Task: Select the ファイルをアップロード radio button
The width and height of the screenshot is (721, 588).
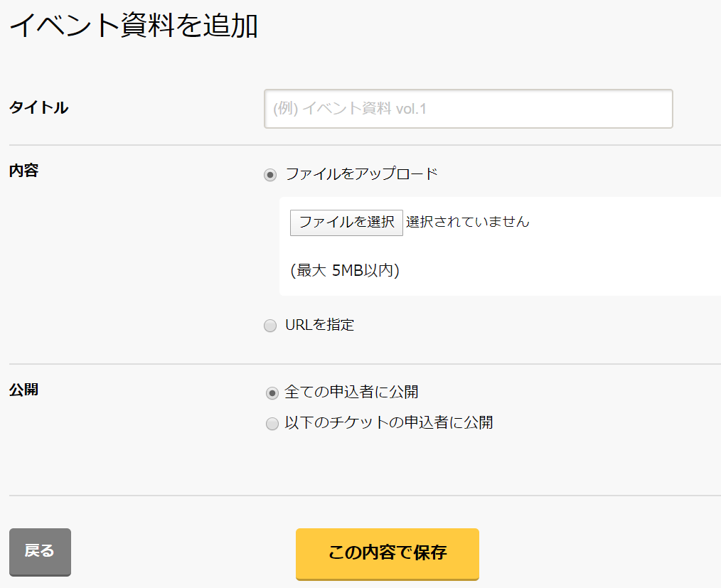Action: (270, 175)
